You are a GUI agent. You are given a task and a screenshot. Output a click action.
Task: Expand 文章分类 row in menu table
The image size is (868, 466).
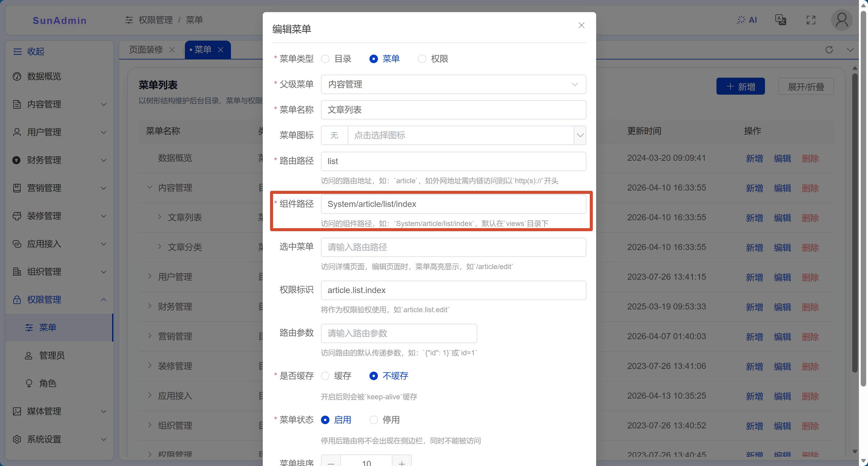pyautogui.click(x=159, y=246)
